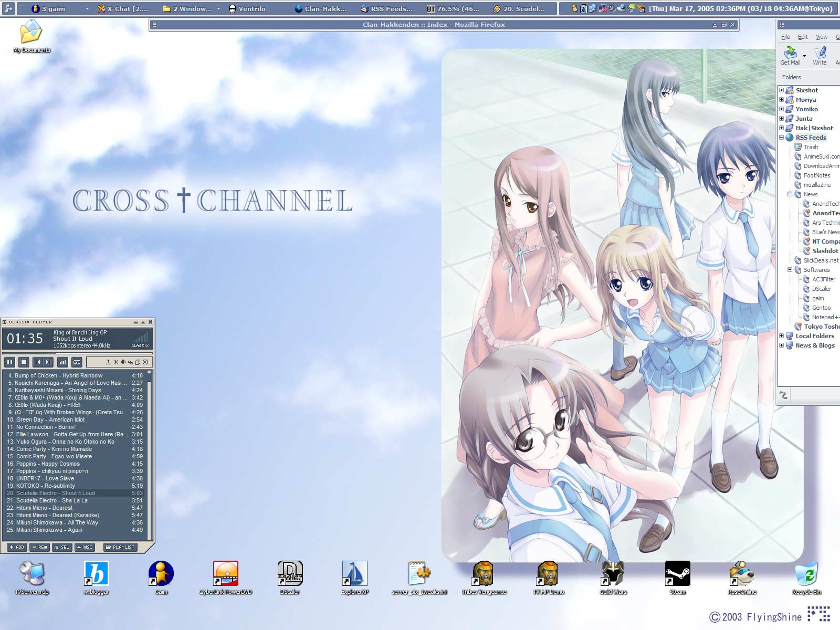
Task: Launch Steam desktop shortcut
Action: tap(678, 578)
